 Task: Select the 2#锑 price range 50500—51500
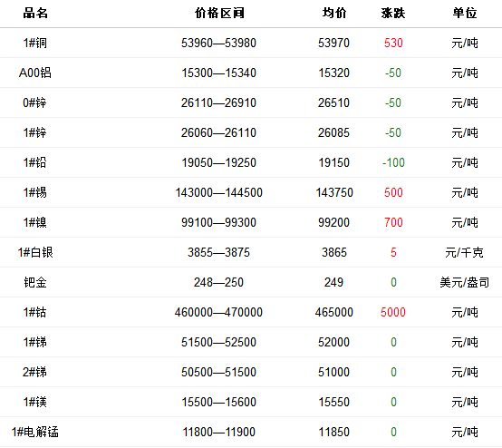click(218, 372)
